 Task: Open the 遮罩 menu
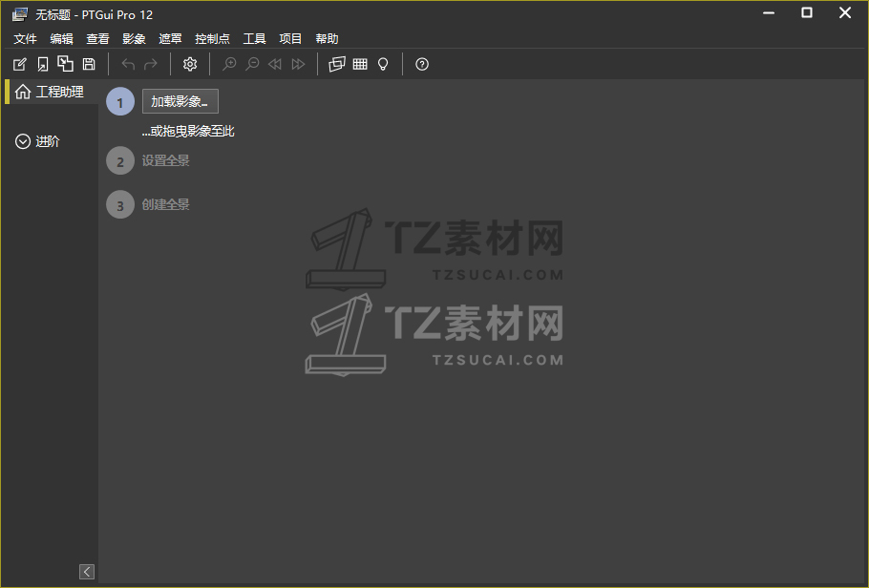tap(170, 39)
